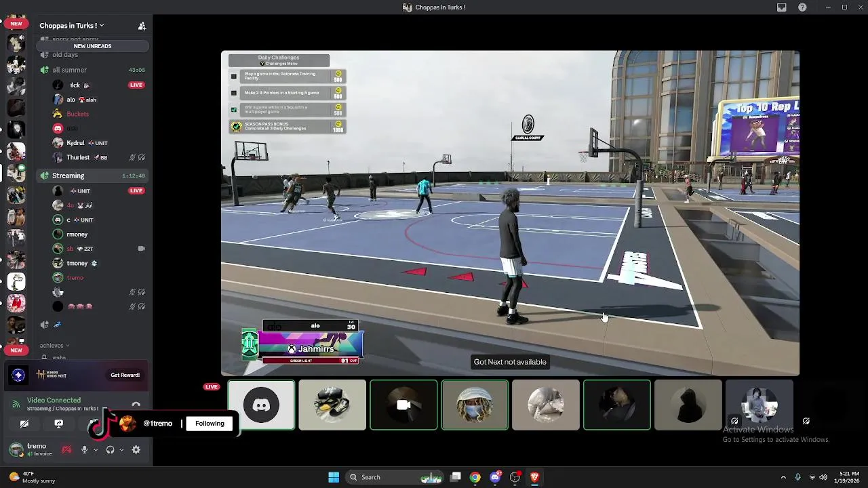Viewport: 868px width, 488px height.
Task: Collapse the 'achieves' category
Action: (54, 346)
